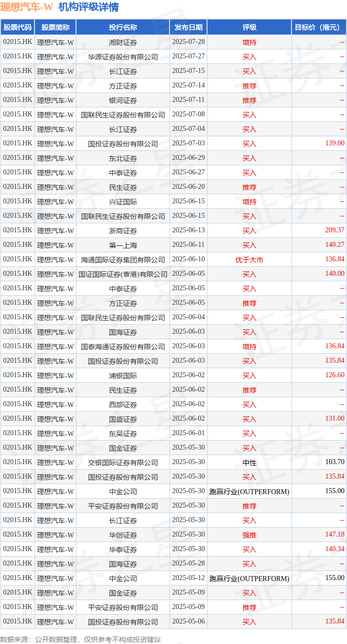Viewport: 347px width, 644px height.
Task: Click the target price 131.00
Action: pos(334,419)
